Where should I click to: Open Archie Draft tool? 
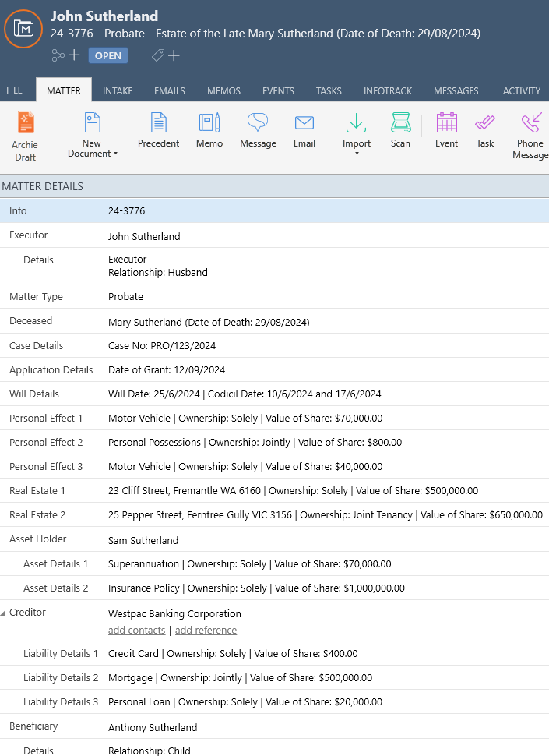(25, 136)
